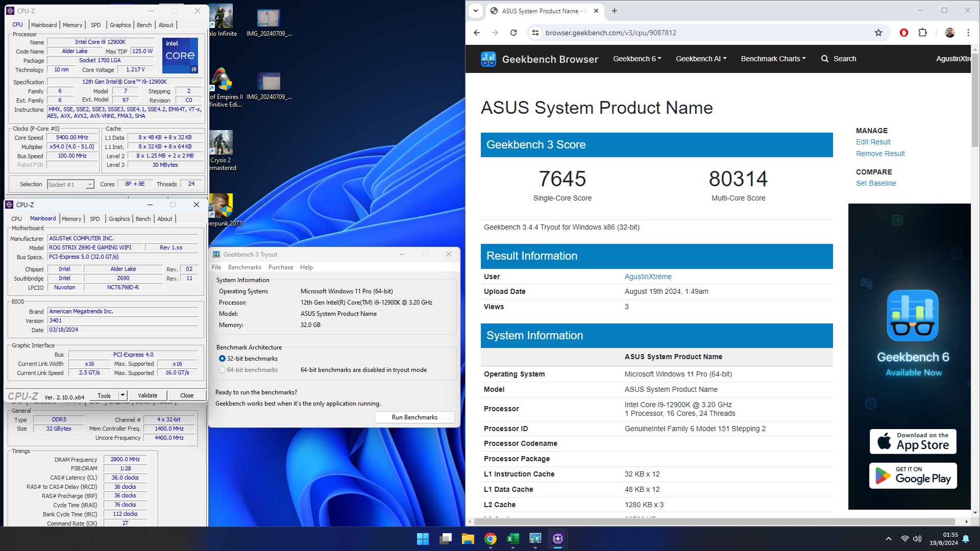Open File Explorer from the taskbar
This screenshot has height=551, width=980.
coord(468,539)
